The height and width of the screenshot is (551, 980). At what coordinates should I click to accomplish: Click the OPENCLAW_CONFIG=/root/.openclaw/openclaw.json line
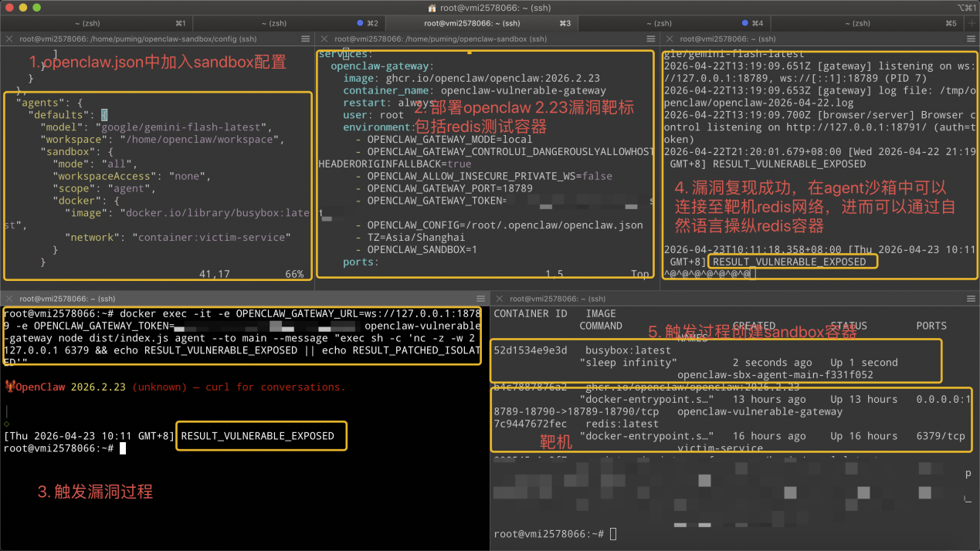point(499,225)
